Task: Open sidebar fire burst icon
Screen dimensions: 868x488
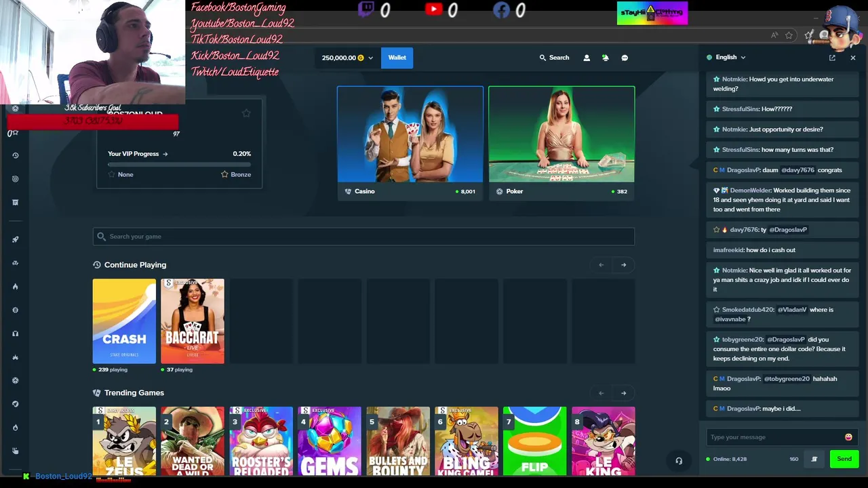Action: (15, 357)
